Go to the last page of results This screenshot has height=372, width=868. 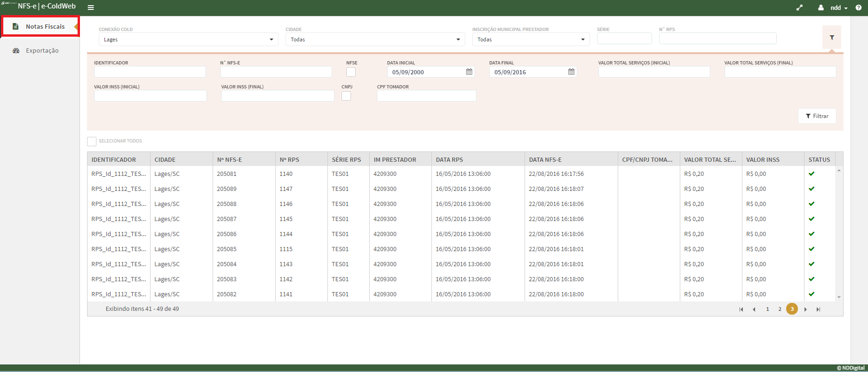tap(818, 309)
